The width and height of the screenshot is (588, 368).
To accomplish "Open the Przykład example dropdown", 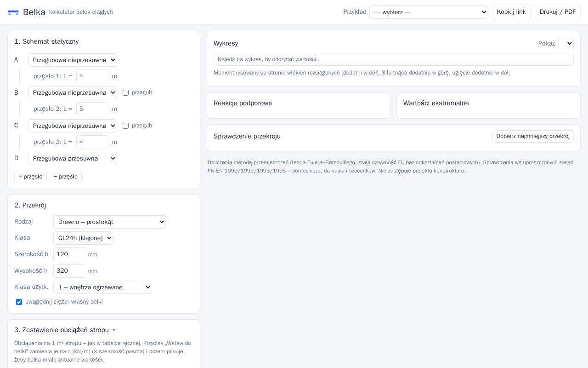I will (429, 12).
